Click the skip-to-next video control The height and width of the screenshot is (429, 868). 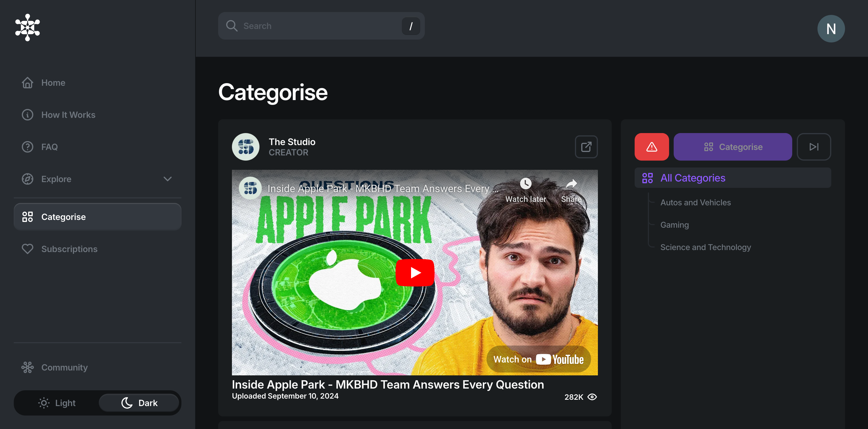[814, 147]
